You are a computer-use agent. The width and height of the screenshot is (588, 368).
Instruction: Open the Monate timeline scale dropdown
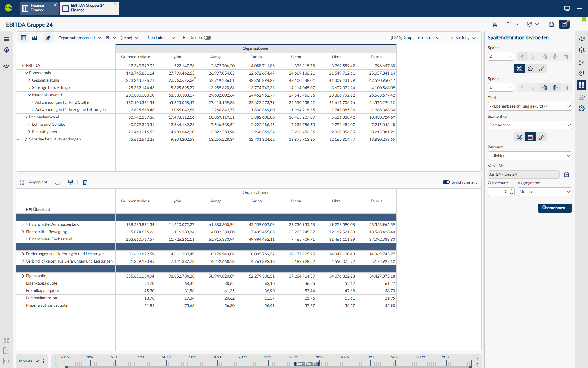click(x=29, y=361)
